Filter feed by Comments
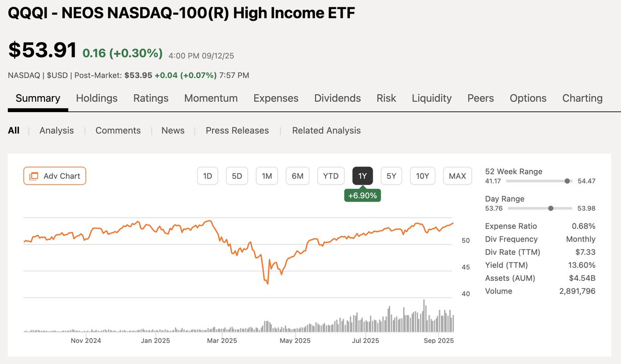 (118, 130)
